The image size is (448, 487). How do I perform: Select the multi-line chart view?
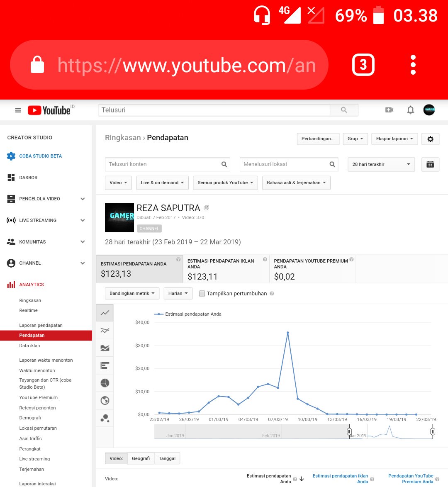pos(105,331)
